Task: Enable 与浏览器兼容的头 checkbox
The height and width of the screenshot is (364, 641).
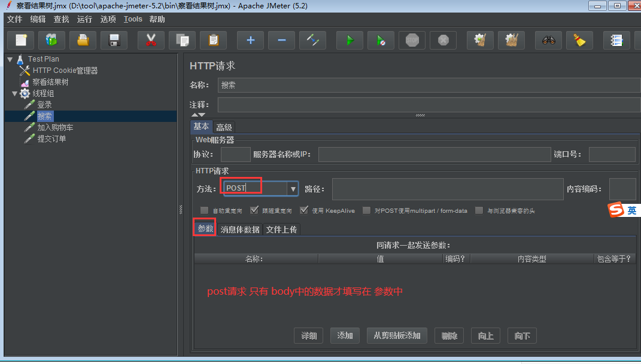Action: pos(479,210)
